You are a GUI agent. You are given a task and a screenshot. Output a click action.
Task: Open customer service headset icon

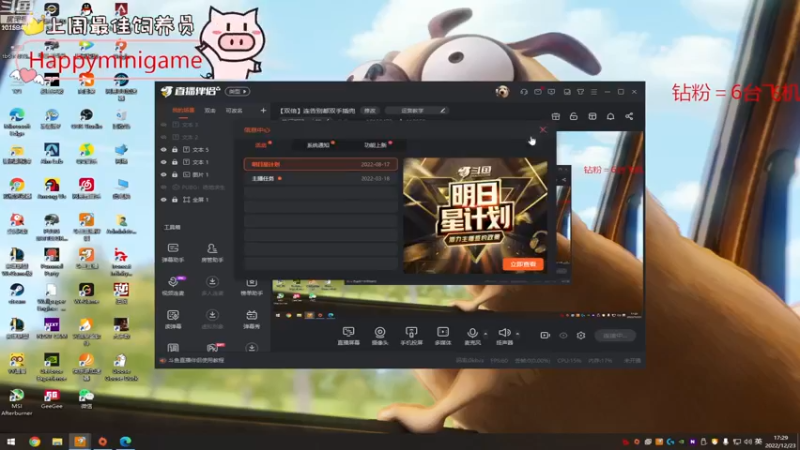523,92
